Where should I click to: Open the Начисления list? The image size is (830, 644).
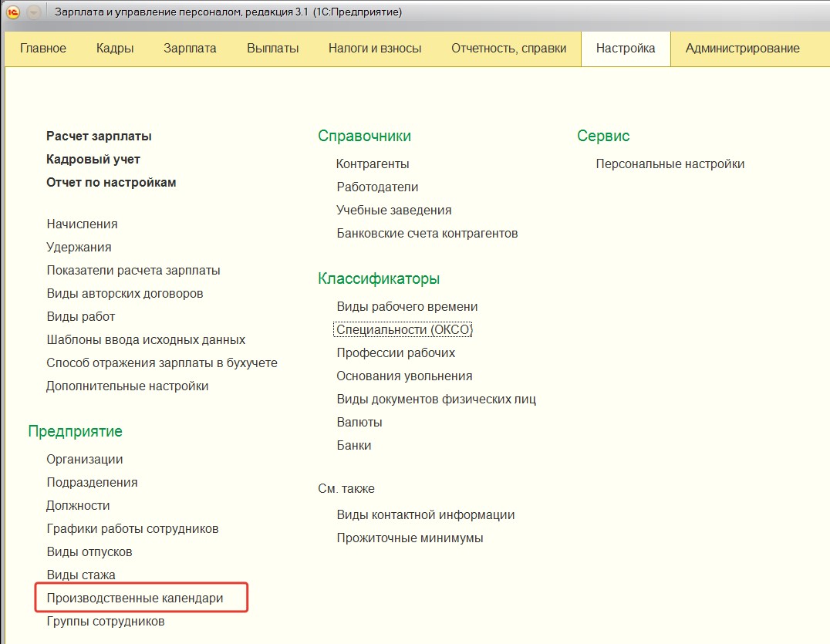pos(82,224)
